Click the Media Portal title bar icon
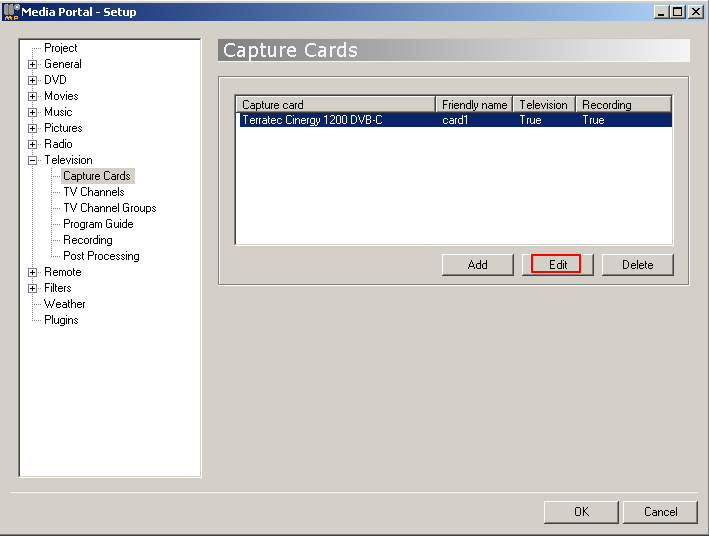The height and width of the screenshot is (536, 709). click(x=11, y=11)
